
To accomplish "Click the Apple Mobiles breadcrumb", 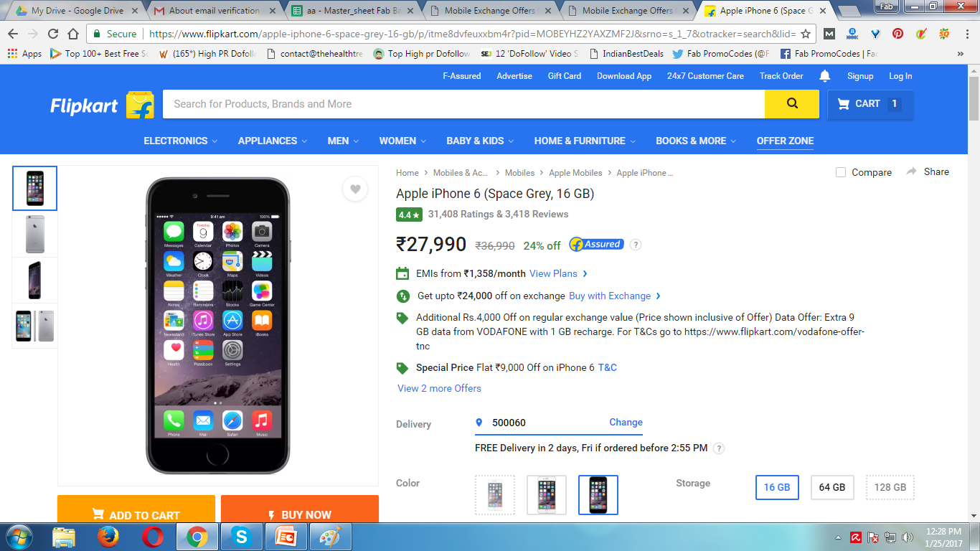I will point(575,173).
